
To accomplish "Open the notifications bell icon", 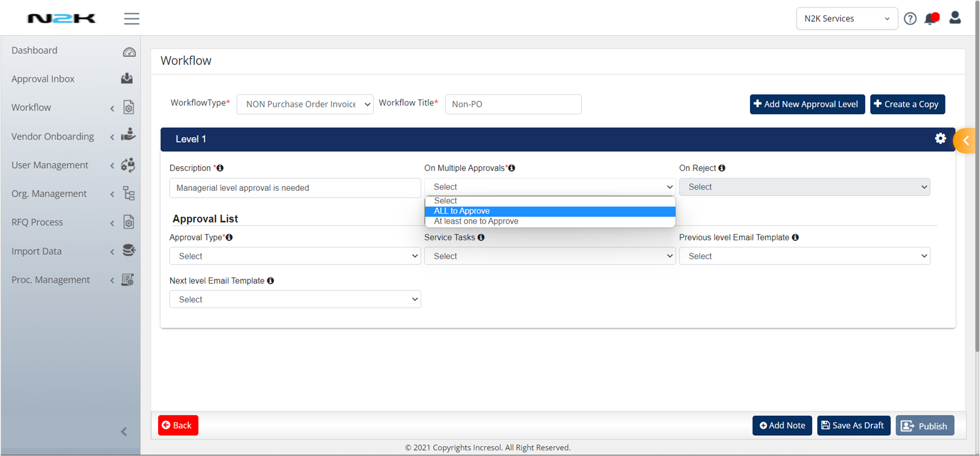I will click(x=931, y=18).
